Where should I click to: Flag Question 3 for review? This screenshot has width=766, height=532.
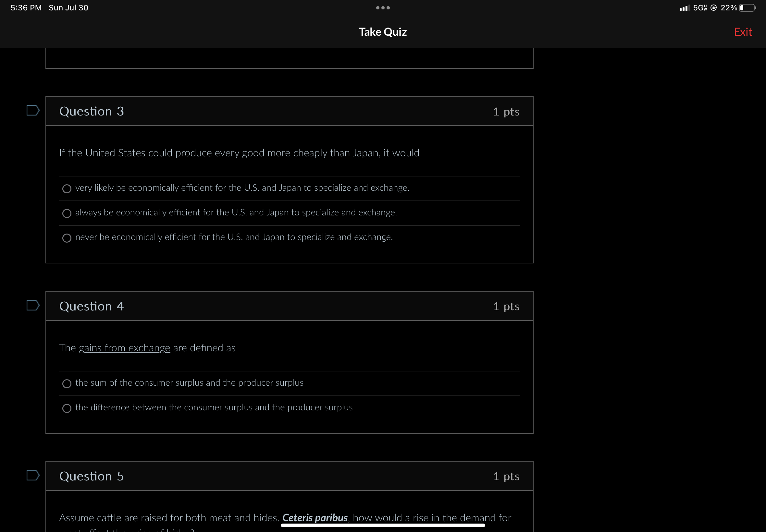[33, 110]
